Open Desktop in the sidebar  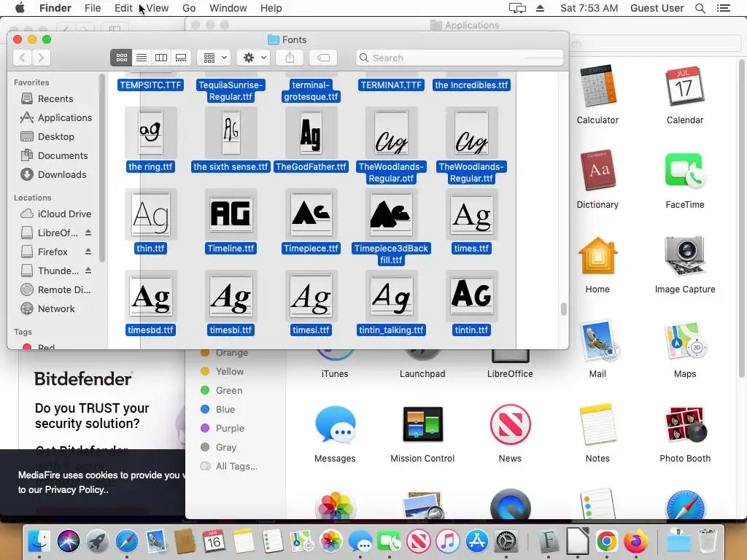point(47,136)
